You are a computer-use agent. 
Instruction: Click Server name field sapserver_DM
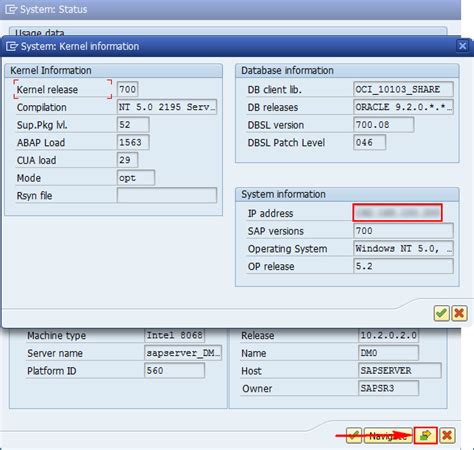coord(183,353)
